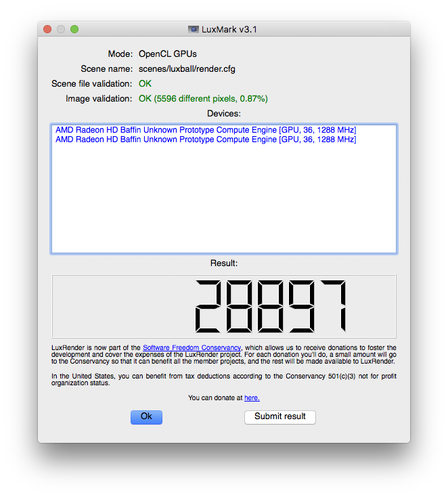The height and width of the screenshot is (497, 448).
Task: Select the first AMD Radeon HD Baffin device row
Action: [206, 130]
